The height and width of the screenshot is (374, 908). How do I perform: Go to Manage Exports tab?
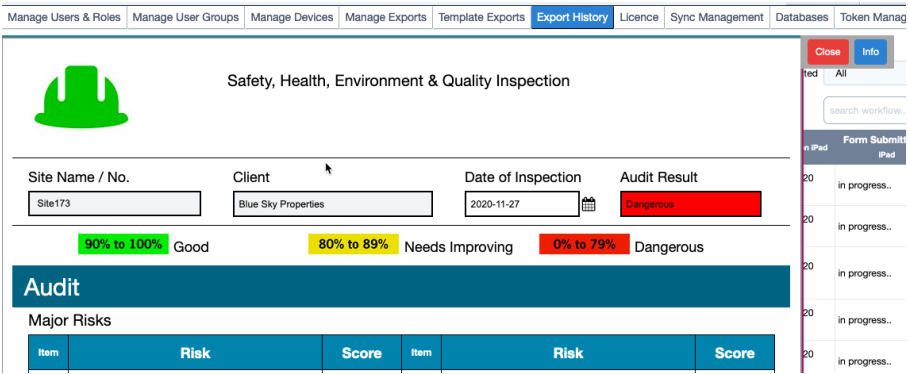point(386,17)
